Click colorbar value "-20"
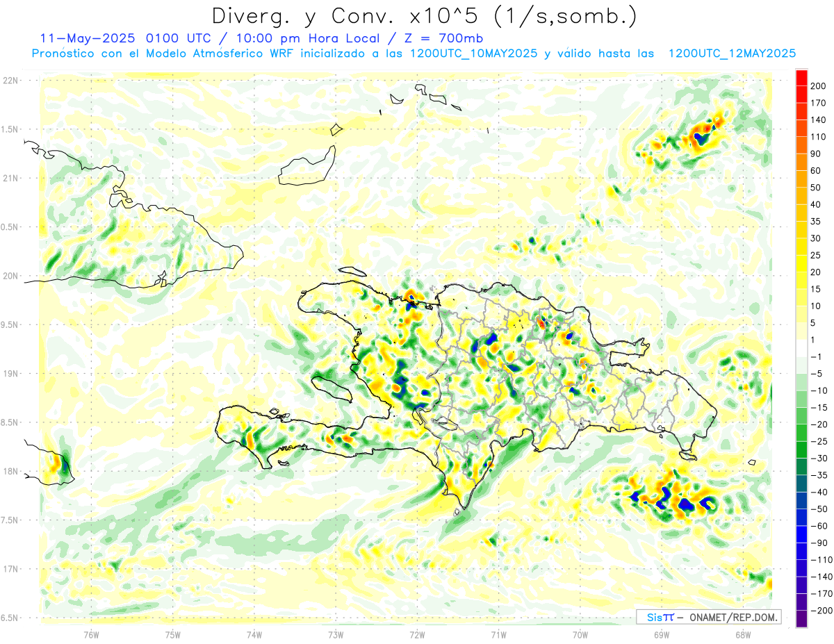This screenshot has width=834, height=644. click(819, 424)
